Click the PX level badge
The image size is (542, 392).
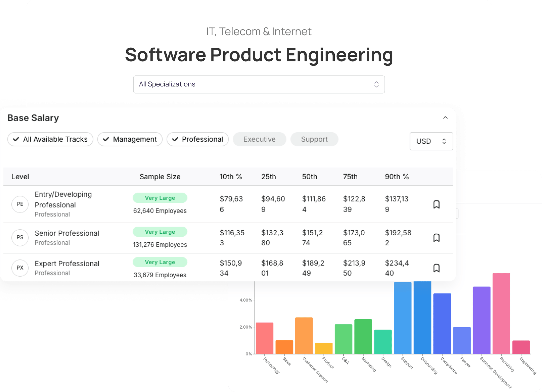pos(20,268)
